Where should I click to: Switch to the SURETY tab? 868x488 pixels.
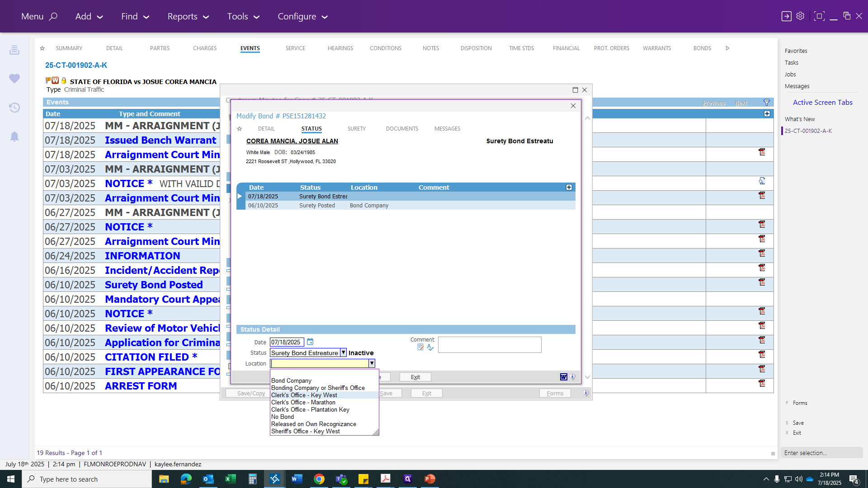(x=356, y=129)
